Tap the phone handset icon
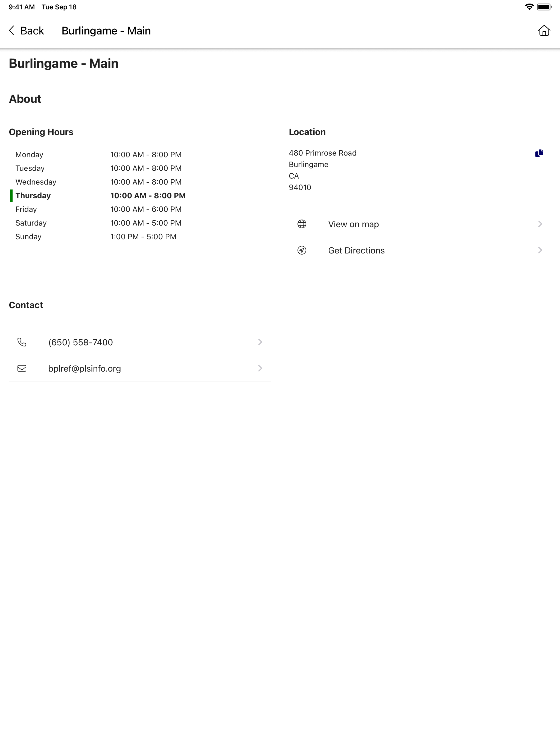The image size is (560, 747). coord(22,342)
